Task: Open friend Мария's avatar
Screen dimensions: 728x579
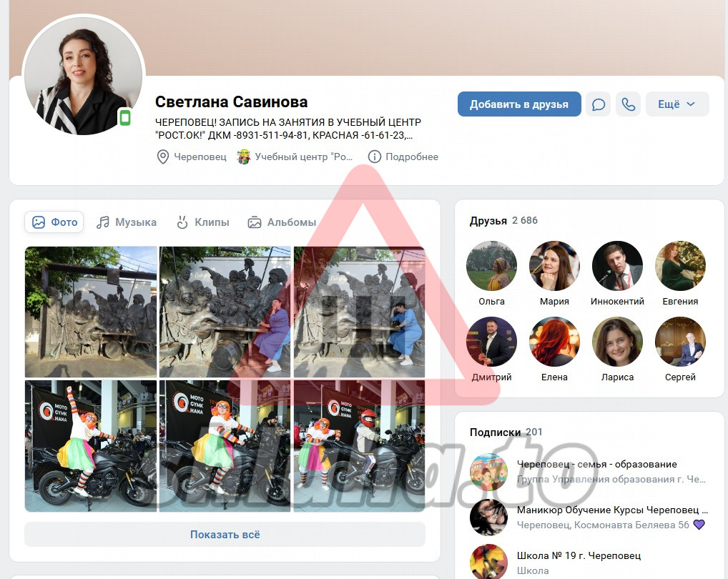Action: click(x=554, y=266)
